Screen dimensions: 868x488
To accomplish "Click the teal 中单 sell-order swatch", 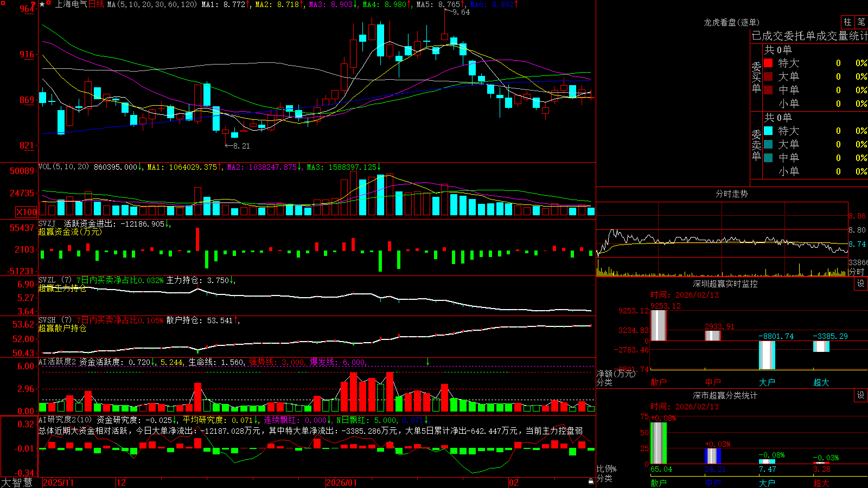I will click(768, 158).
